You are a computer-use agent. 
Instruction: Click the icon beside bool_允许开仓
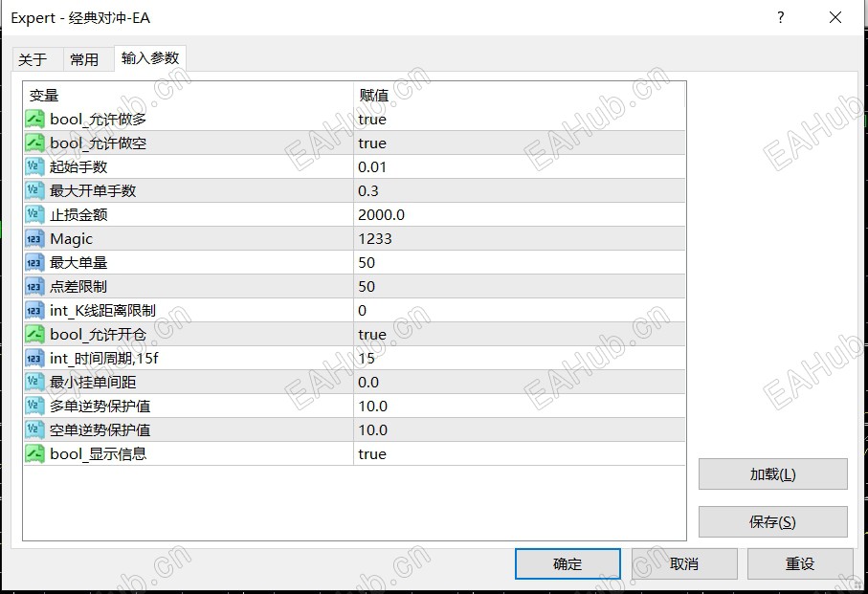tap(34, 334)
